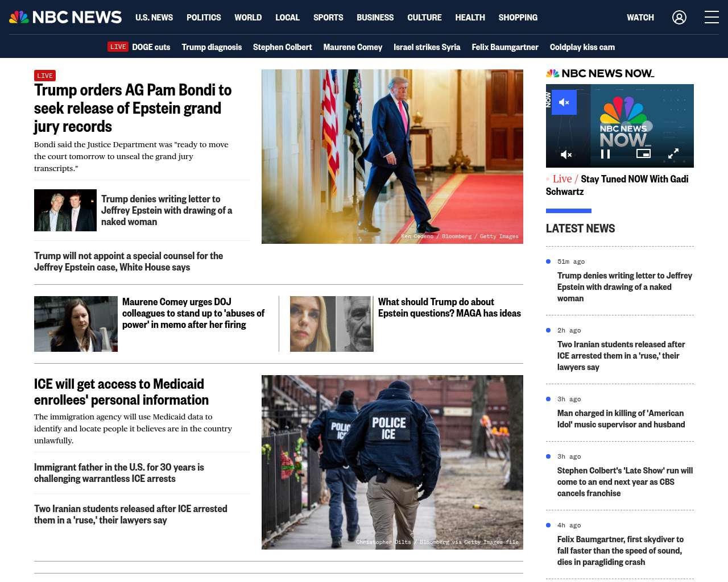Image resolution: width=728 pixels, height=582 pixels.
Task: Click the NBC News Now video player
Action: 620,126
